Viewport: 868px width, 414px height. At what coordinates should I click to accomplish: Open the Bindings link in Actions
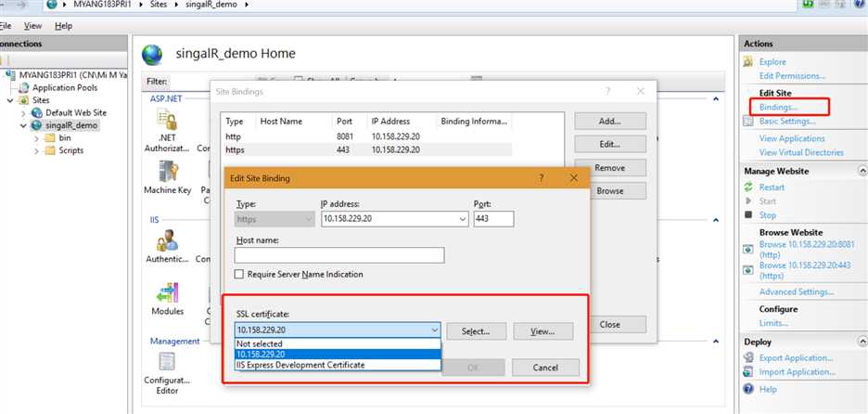click(778, 107)
